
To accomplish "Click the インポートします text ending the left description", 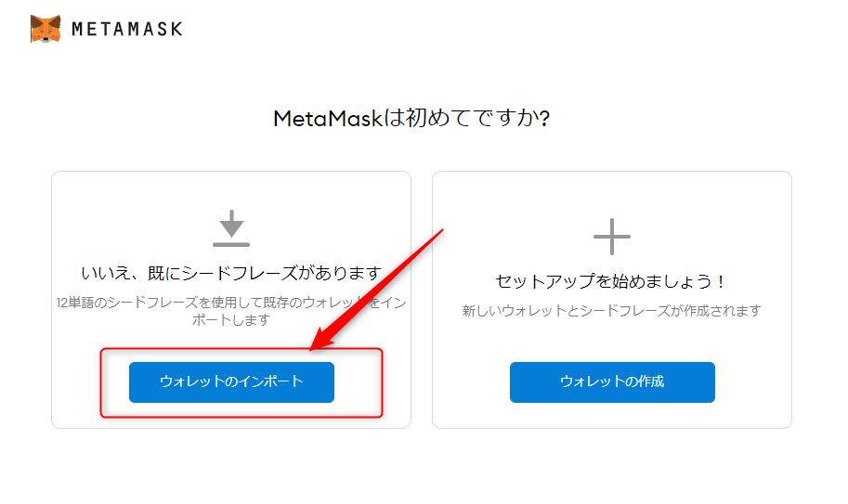I will (231, 319).
